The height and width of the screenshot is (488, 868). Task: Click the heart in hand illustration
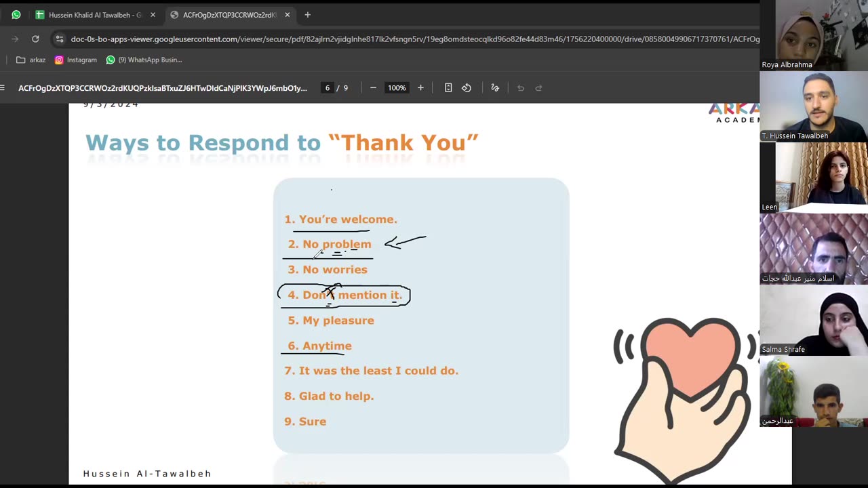tap(685, 400)
